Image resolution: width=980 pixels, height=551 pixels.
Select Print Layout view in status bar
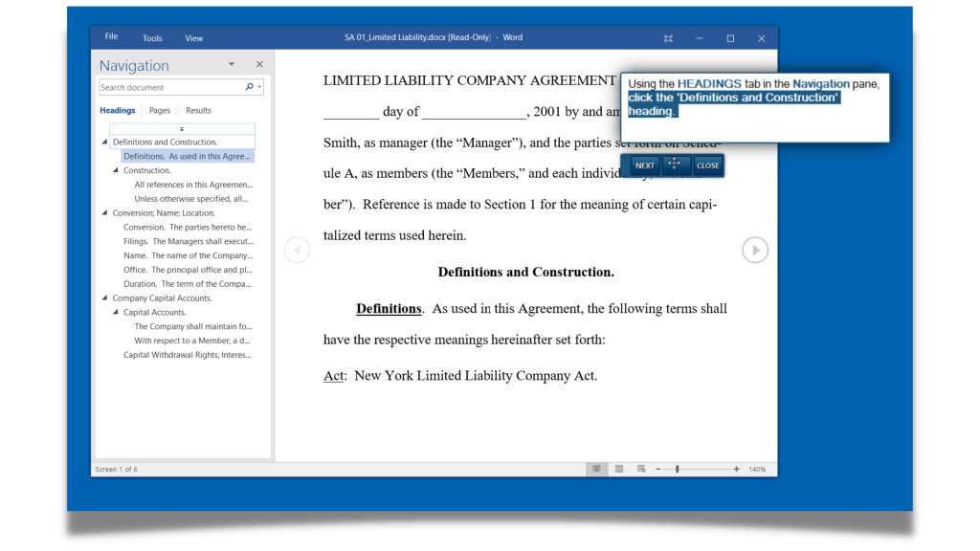pyautogui.click(x=619, y=469)
